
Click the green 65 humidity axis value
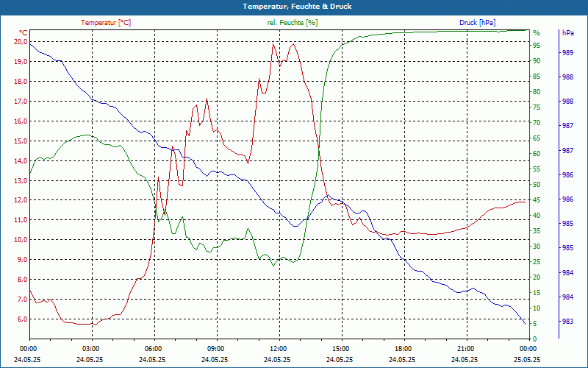pyautogui.click(x=537, y=138)
